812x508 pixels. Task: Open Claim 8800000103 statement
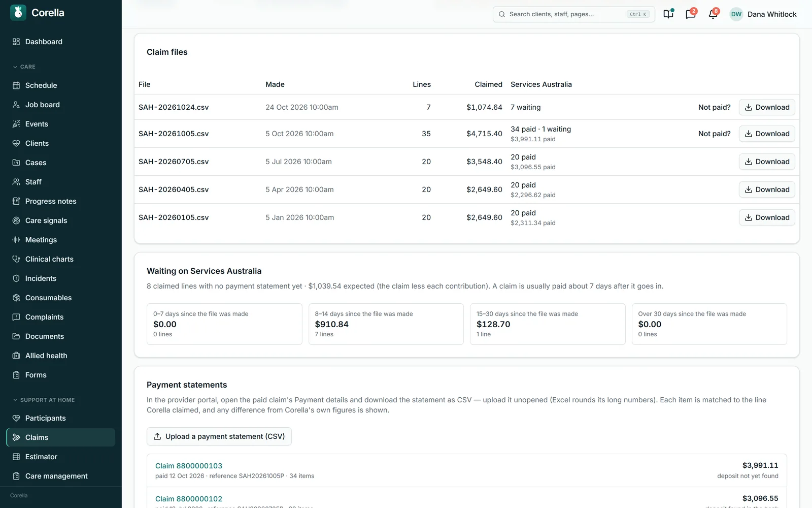[189, 466]
